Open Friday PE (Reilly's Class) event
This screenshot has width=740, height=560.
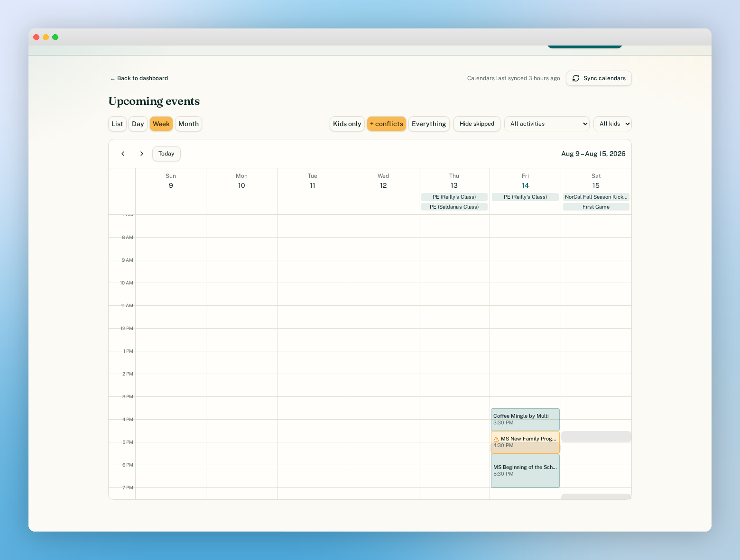click(x=525, y=197)
